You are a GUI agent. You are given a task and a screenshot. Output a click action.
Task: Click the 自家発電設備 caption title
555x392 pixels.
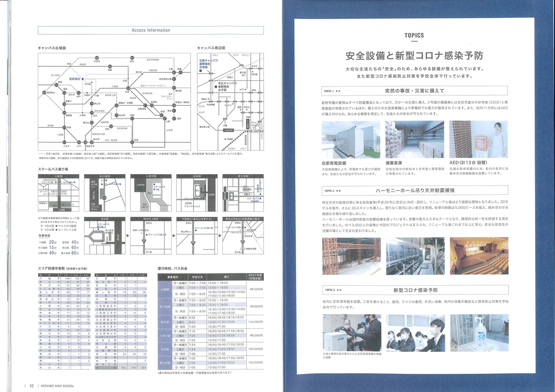point(334,163)
